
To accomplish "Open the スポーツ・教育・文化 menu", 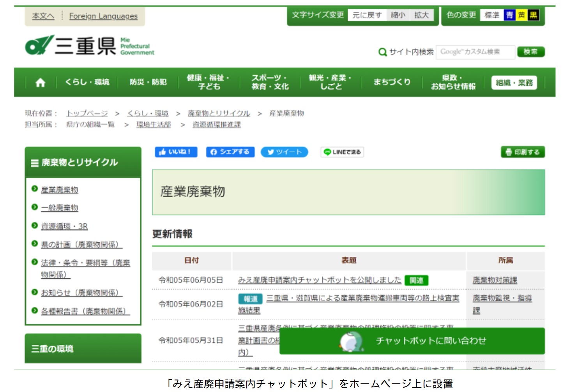I will (270, 82).
